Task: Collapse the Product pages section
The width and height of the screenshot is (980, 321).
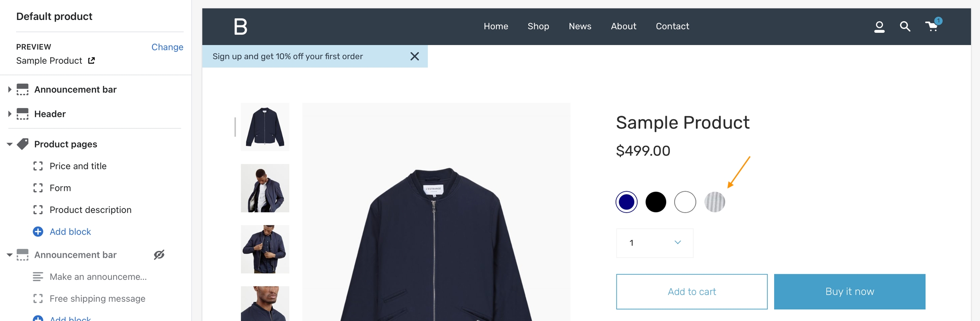Action: 9,144
